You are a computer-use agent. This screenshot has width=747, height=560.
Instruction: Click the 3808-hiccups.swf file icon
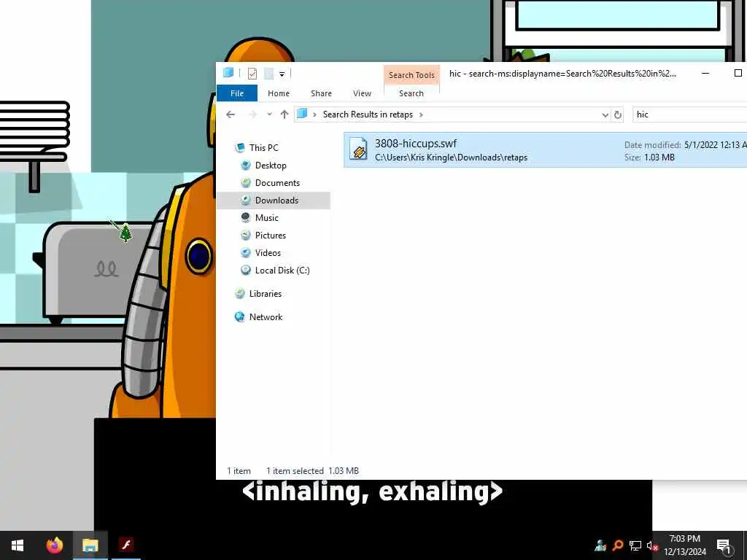358,149
